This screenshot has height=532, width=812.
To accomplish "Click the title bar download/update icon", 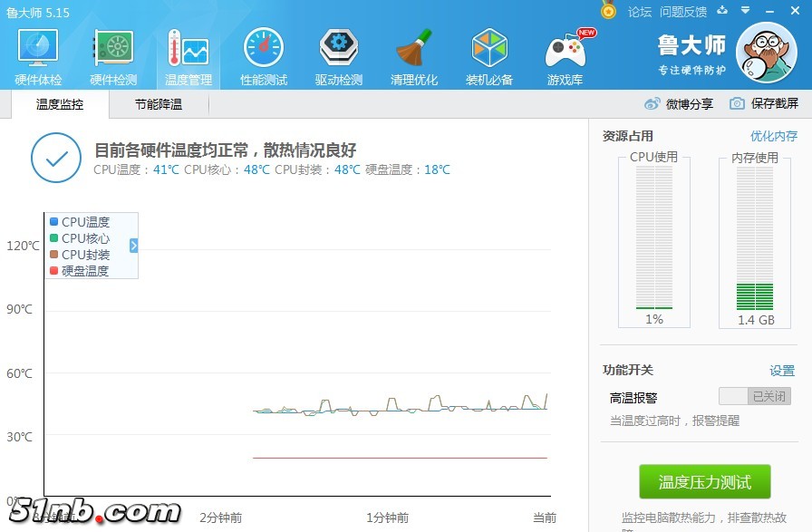I will 722,11.
